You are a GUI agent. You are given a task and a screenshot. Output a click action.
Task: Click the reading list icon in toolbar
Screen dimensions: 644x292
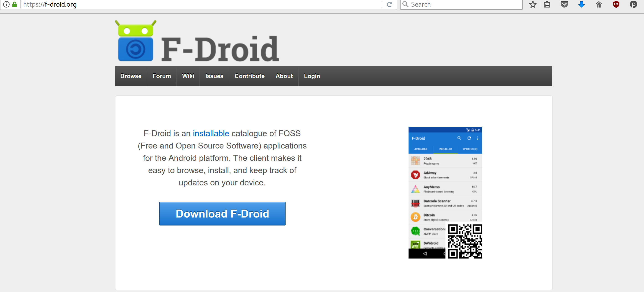click(548, 5)
